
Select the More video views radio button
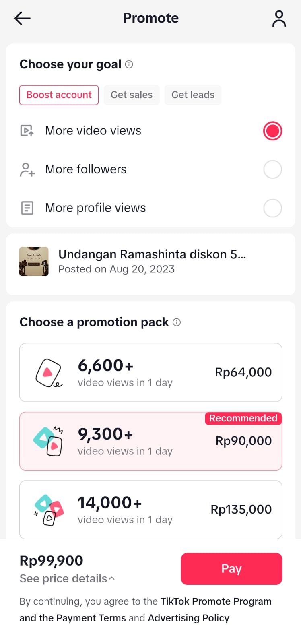click(272, 131)
